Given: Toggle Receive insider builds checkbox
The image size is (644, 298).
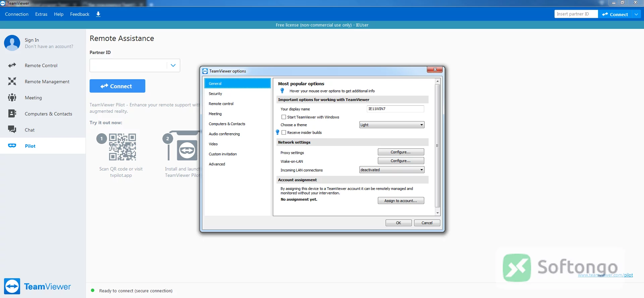Looking at the screenshot, I should (x=284, y=133).
